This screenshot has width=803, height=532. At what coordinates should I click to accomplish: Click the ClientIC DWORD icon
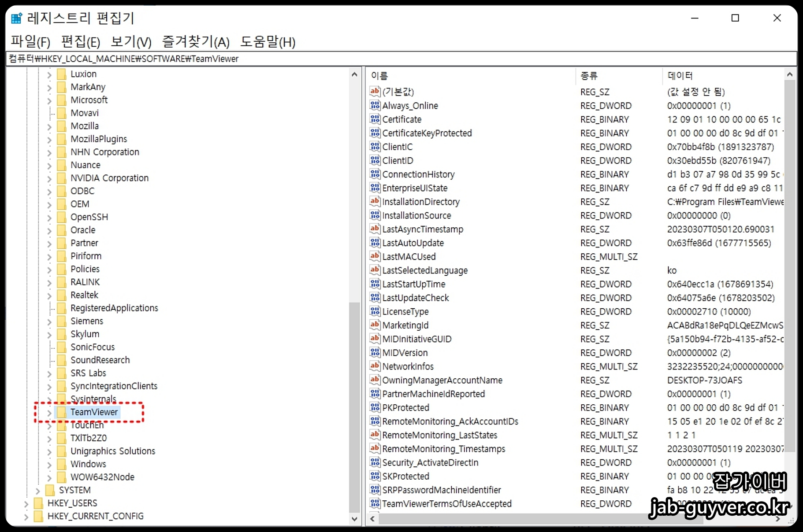(375, 147)
